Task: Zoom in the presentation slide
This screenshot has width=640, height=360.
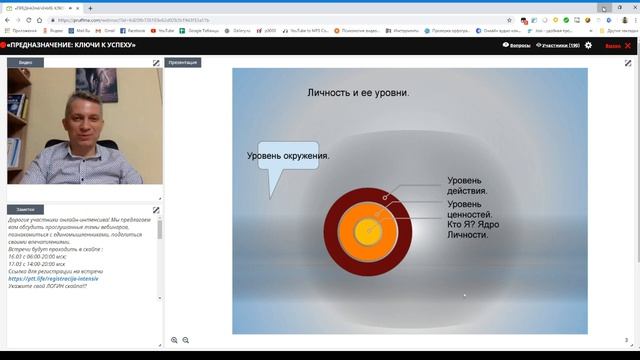Action: point(174,340)
